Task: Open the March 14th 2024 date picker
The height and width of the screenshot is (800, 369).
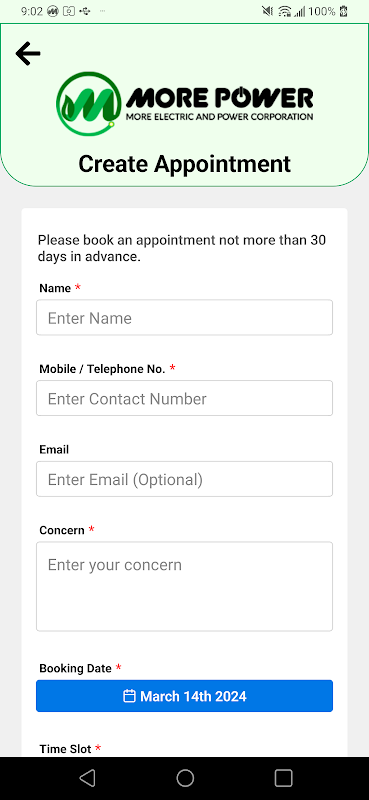Action: 184,696
